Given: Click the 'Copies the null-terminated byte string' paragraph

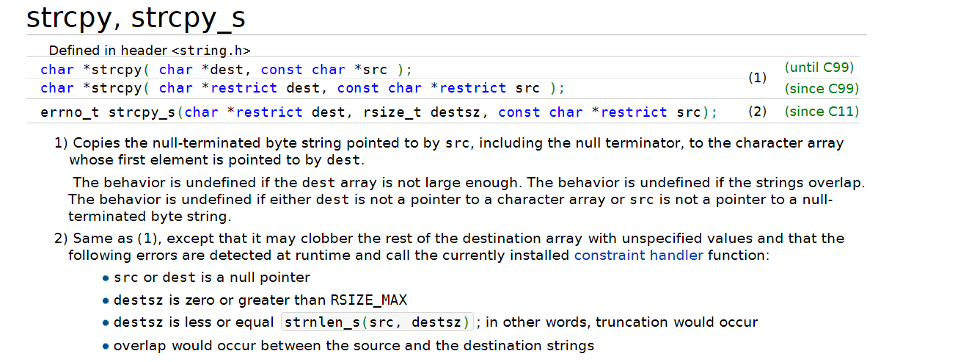Looking at the screenshot, I should pos(449,151).
